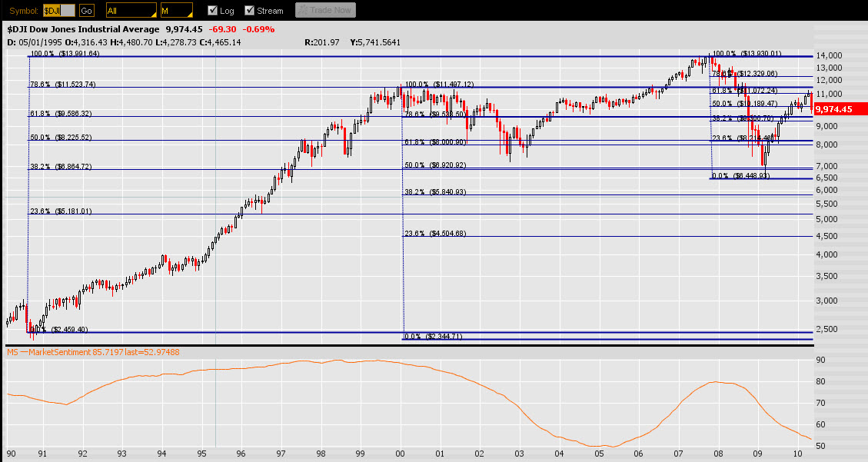Click the 78.6% ($11,523.74) Fibonacci label

(x=62, y=85)
